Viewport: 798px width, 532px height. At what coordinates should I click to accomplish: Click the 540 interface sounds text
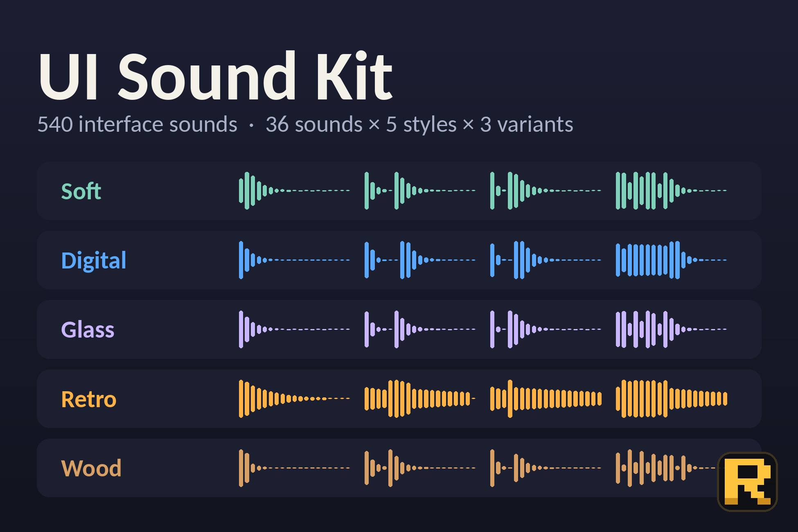(x=138, y=124)
